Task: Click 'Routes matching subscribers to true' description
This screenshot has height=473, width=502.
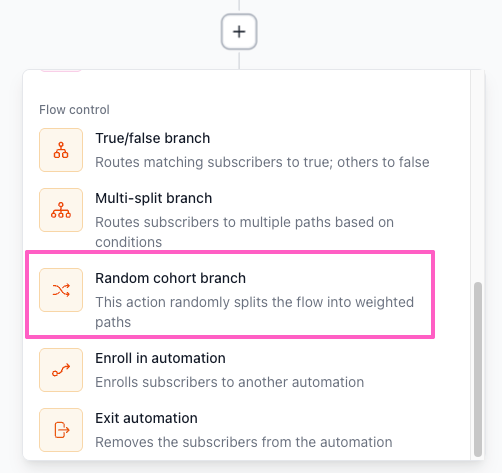Action: click(x=262, y=162)
